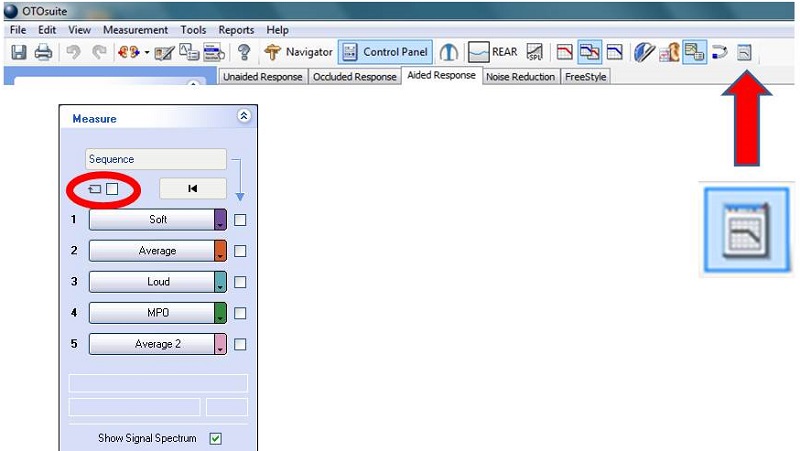The width and height of the screenshot is (800, 451).
Task: Open the pink dropdown on Average 2 button
Action: click(x=220, y=344)
